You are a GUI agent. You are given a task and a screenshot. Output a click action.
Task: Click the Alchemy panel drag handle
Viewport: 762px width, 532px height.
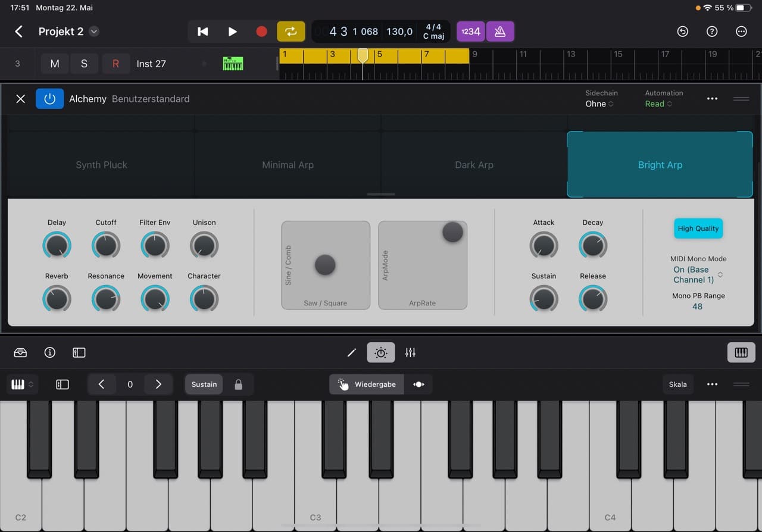pyautogui.click(x=741, y=99)
